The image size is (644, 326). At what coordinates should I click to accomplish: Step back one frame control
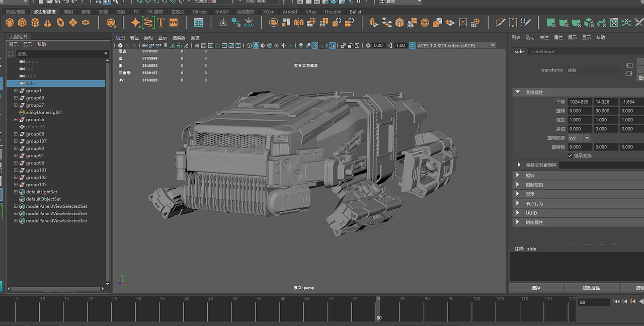click(625, 301)
